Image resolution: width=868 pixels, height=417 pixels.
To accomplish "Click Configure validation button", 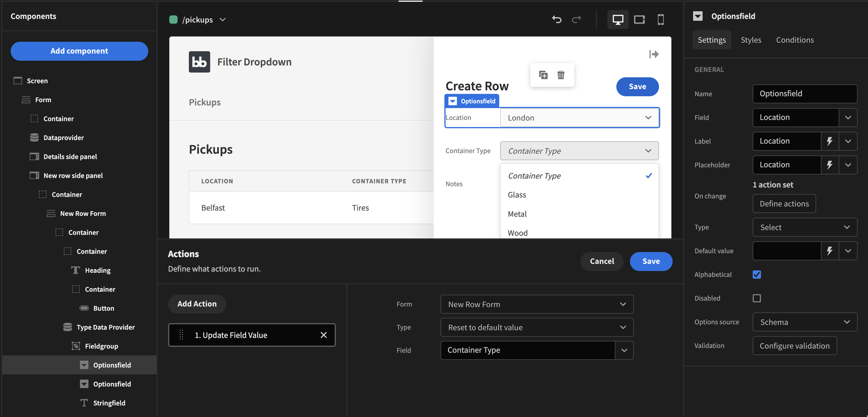I will (794, 346).
